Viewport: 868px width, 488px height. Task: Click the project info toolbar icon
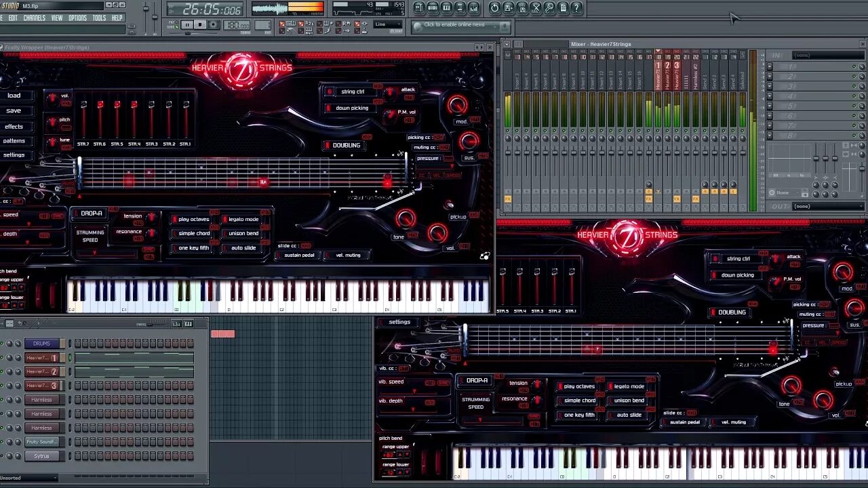point(563,8)
